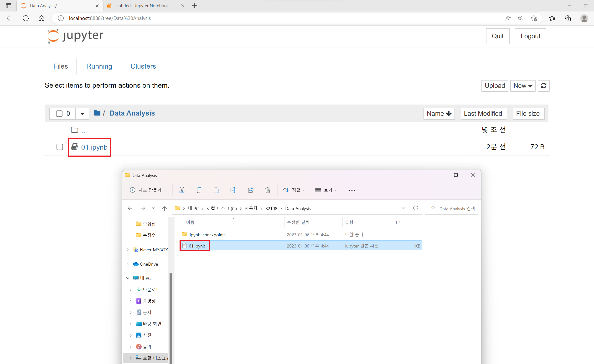Switch to the Running tab
The image size is (594, 364).
(x=99, y=66)
